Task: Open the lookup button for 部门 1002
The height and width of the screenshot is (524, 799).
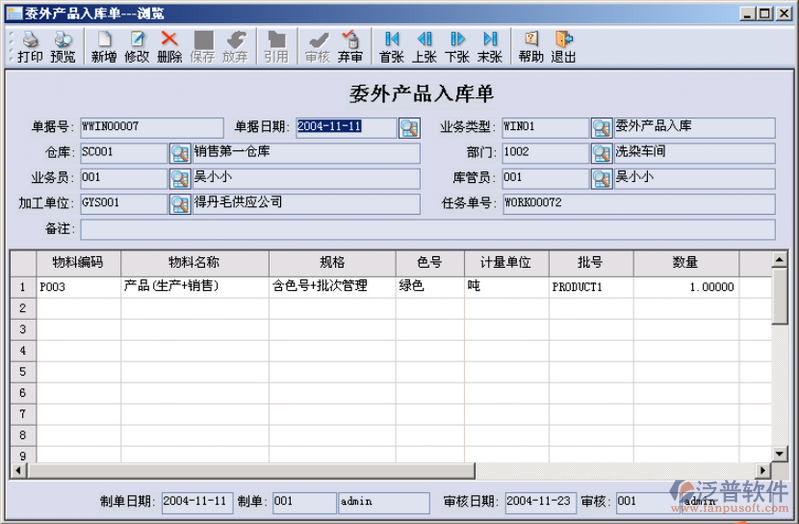Action: [601, 153]
